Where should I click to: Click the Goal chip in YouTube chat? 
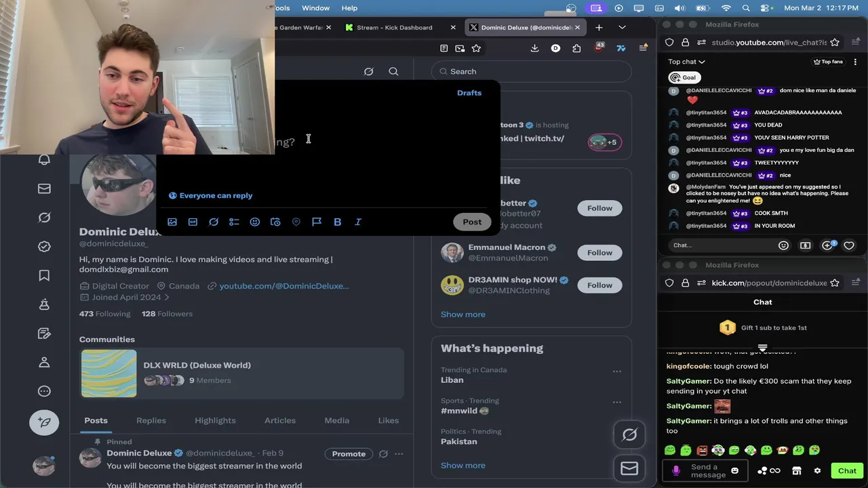[x=684, y=77]
